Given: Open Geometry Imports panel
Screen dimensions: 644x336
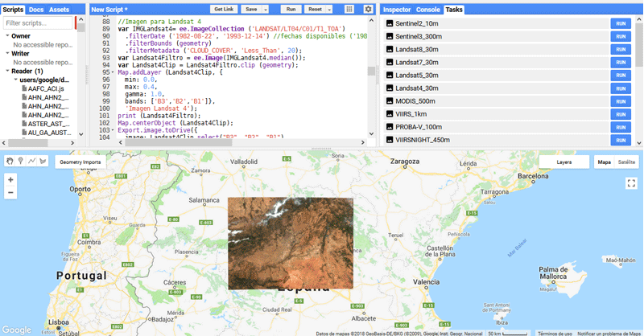Looking at the screenshot, I should tap(80, 162).
